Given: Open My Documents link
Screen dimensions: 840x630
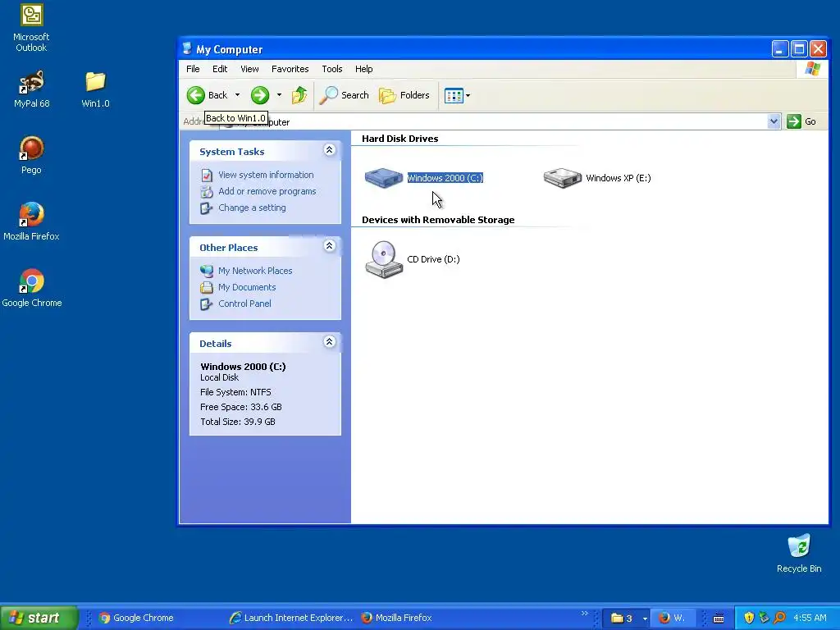Looking at the screenshot, I should 247,287.
